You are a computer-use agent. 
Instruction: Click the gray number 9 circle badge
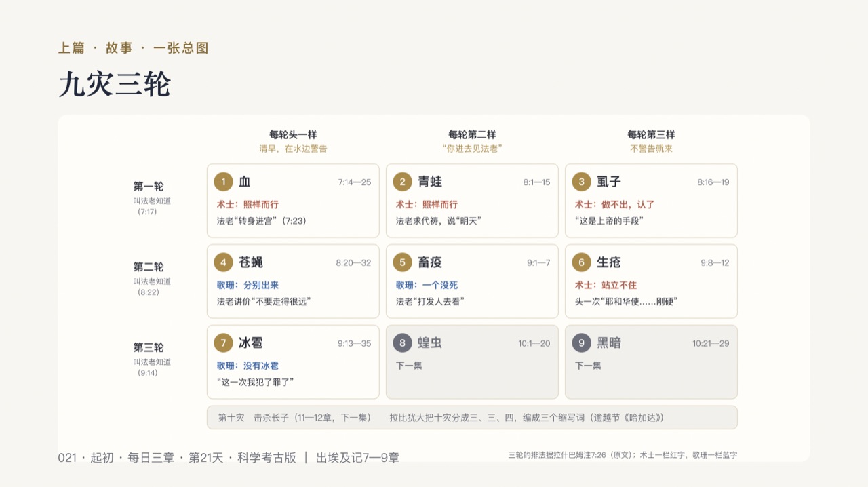pos(581,343)
